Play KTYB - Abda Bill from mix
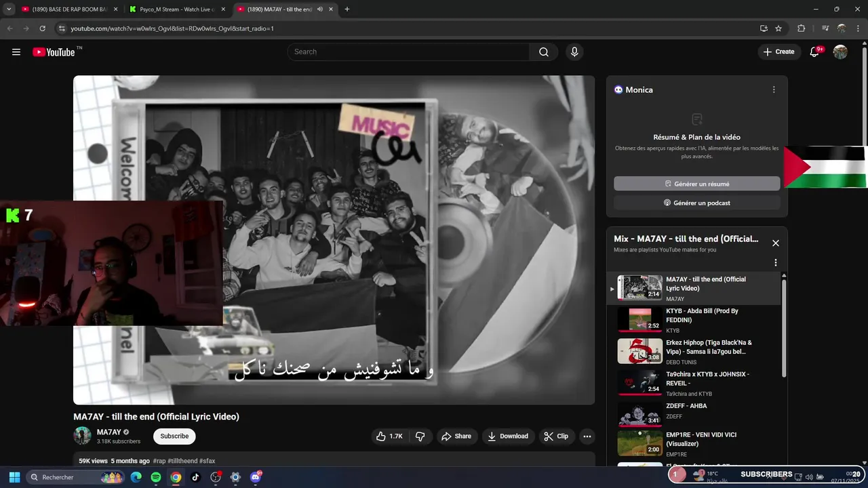This screenshot has width=868, height=488. coord(694,320)
